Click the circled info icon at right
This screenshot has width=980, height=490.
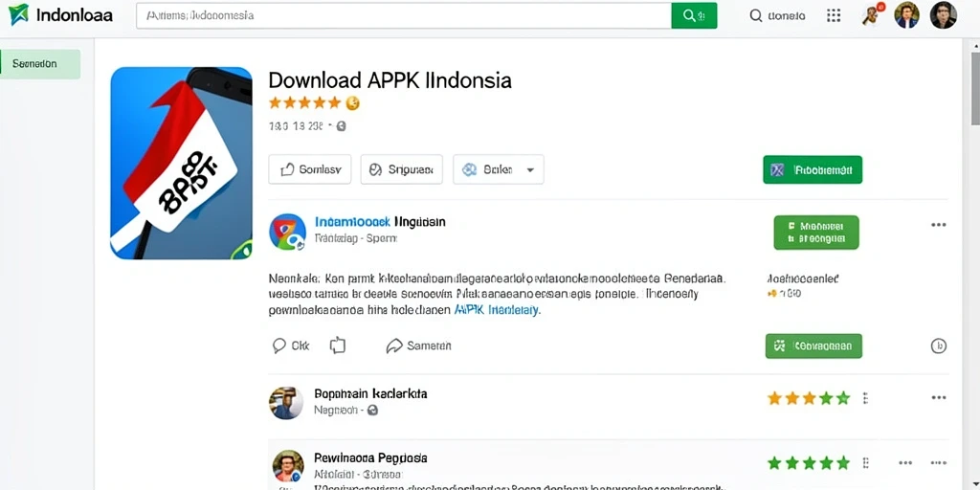(939, 345)
